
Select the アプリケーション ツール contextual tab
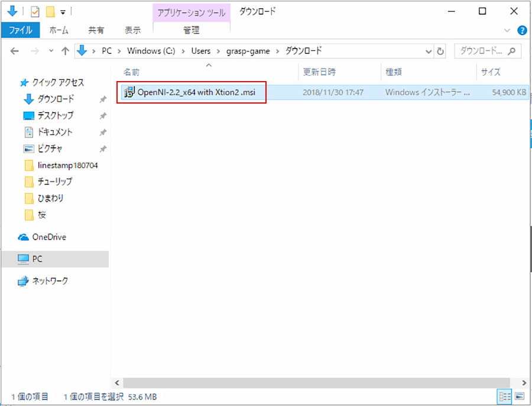192,13
